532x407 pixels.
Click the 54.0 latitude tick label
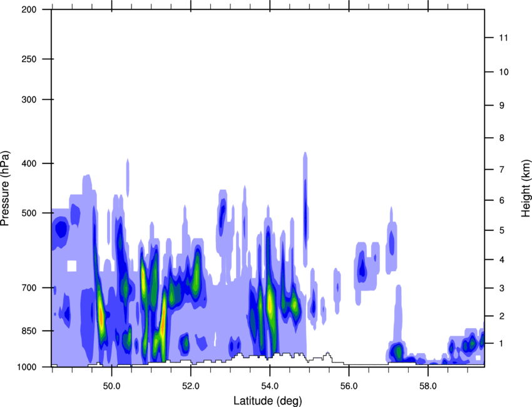coord(270,386)
